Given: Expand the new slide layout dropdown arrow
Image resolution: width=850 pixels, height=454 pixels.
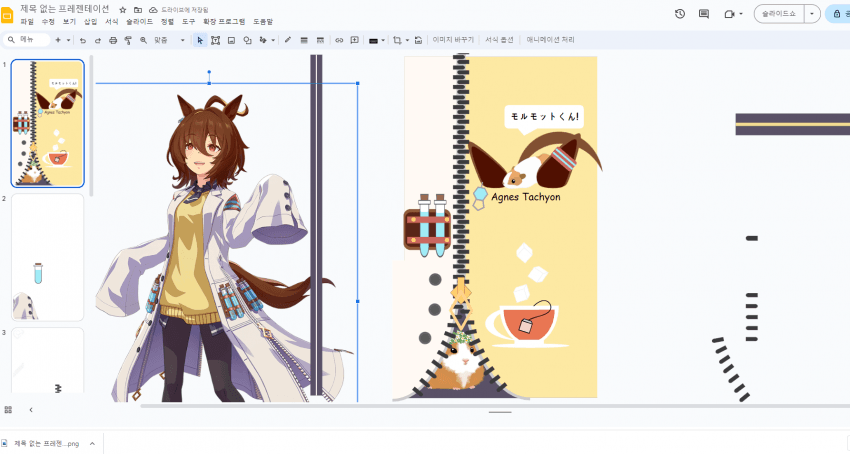Looking at the screenshot, I should click(68, 40).
